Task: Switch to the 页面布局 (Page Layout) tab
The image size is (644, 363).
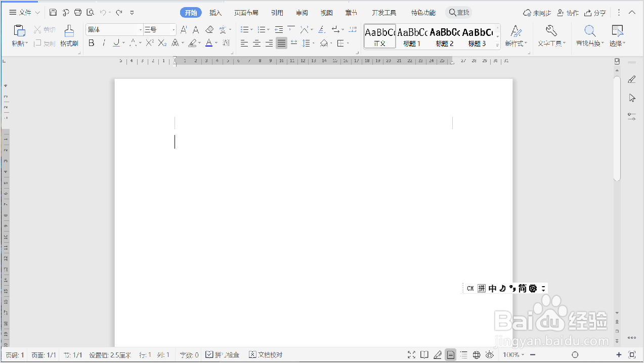Action: [x=246, y=13]
